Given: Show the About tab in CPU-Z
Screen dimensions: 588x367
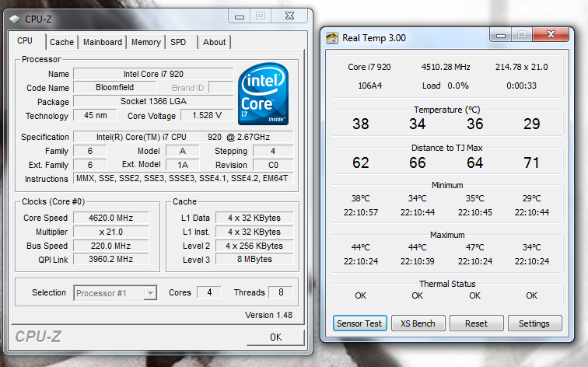Looking at the screenshot, I should pyautogui.click(x=214, y=42).
